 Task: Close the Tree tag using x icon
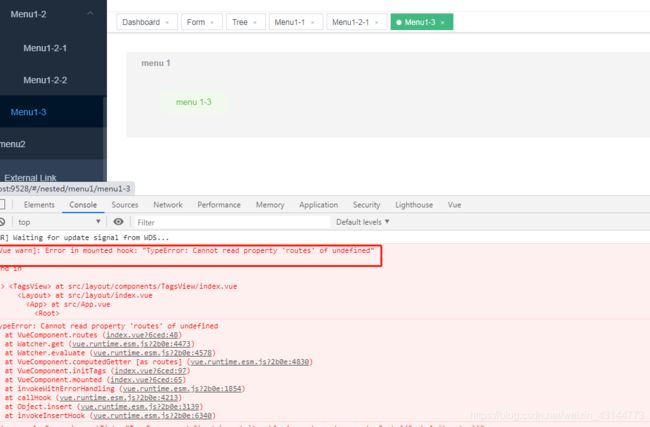click(256, 22)
